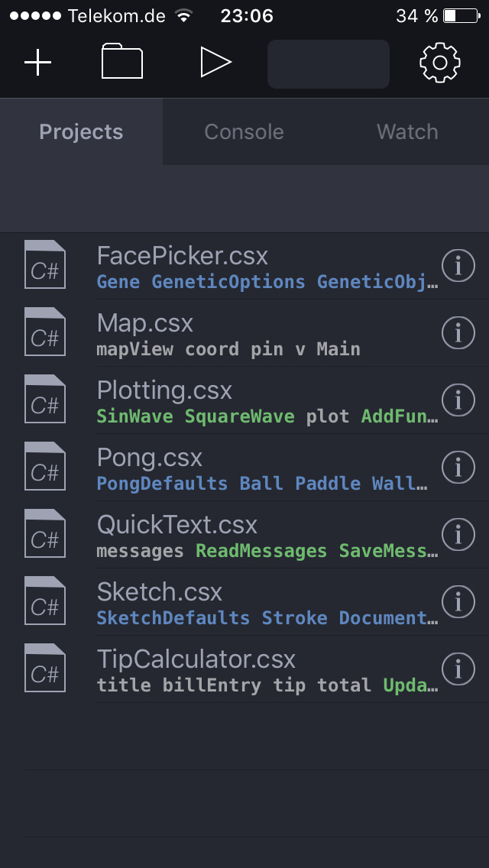Tap the dark field in the top toolbar
Viewport: 489px width, 868px height.
click(x=328, y=64)
